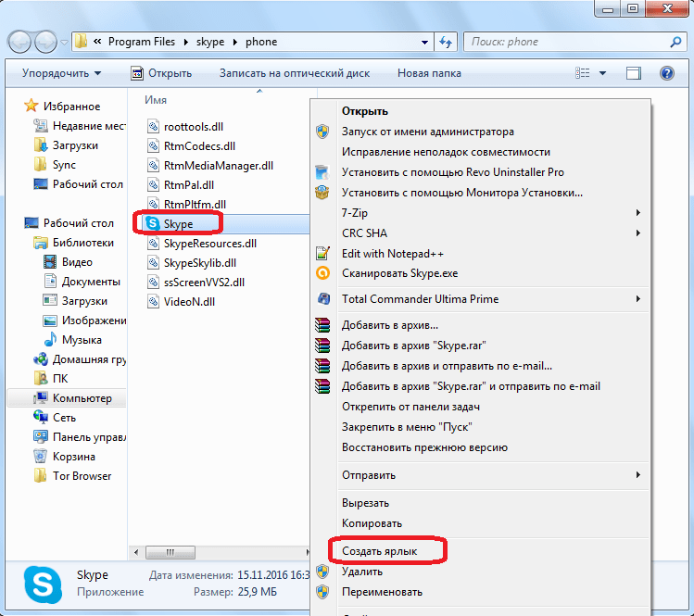Viewport: 694px width, 616px height.
Task: Expand the Отправить submenu
Action: pyautogui.click(x=638, y=475)
